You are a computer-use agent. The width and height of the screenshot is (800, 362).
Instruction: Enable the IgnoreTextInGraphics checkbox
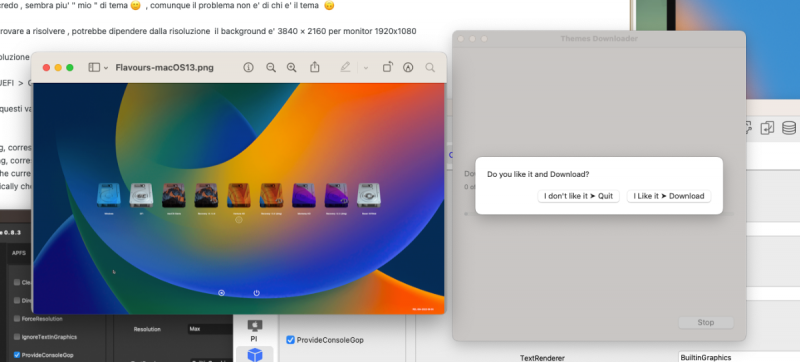pos(17,337)
